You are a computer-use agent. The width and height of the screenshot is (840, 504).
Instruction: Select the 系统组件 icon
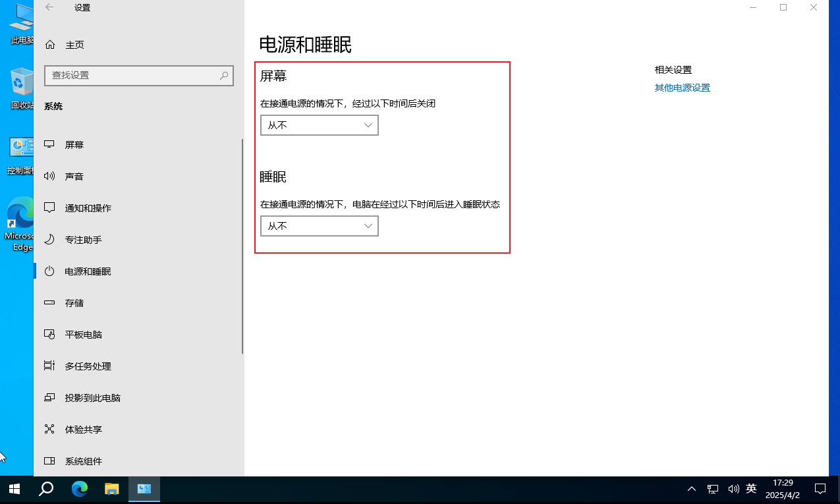49,461
